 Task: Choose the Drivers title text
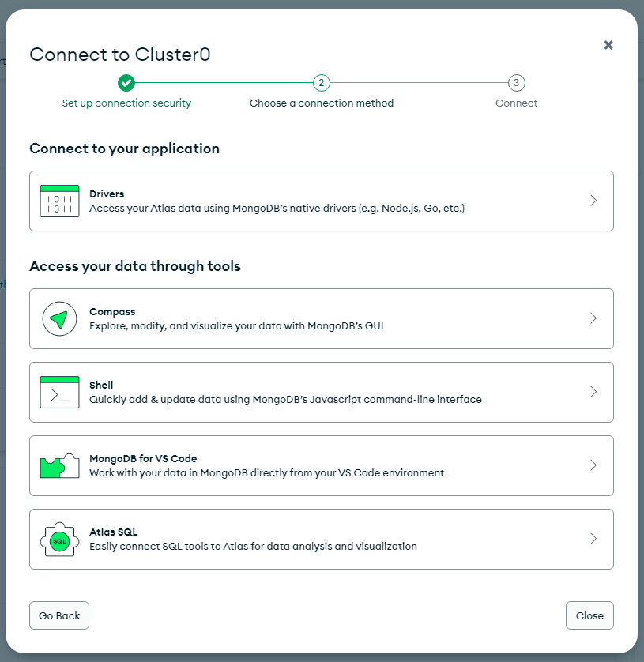coord(107,194)
